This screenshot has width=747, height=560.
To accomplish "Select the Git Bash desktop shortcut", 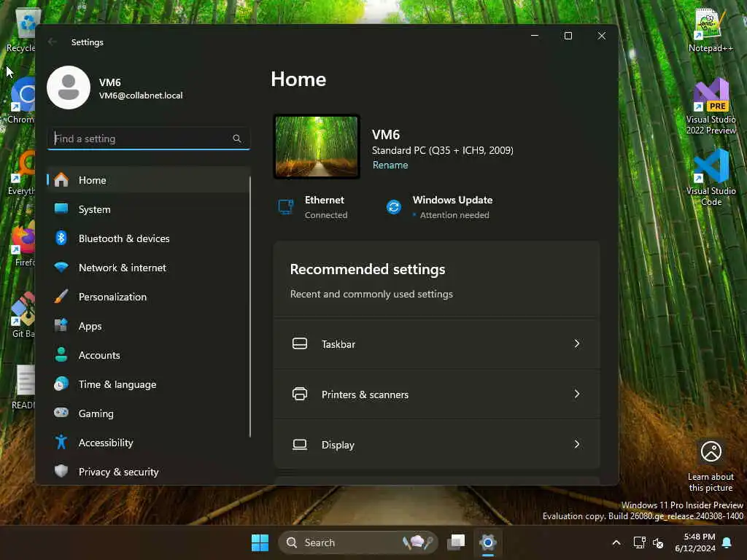I will pos(23,315).
